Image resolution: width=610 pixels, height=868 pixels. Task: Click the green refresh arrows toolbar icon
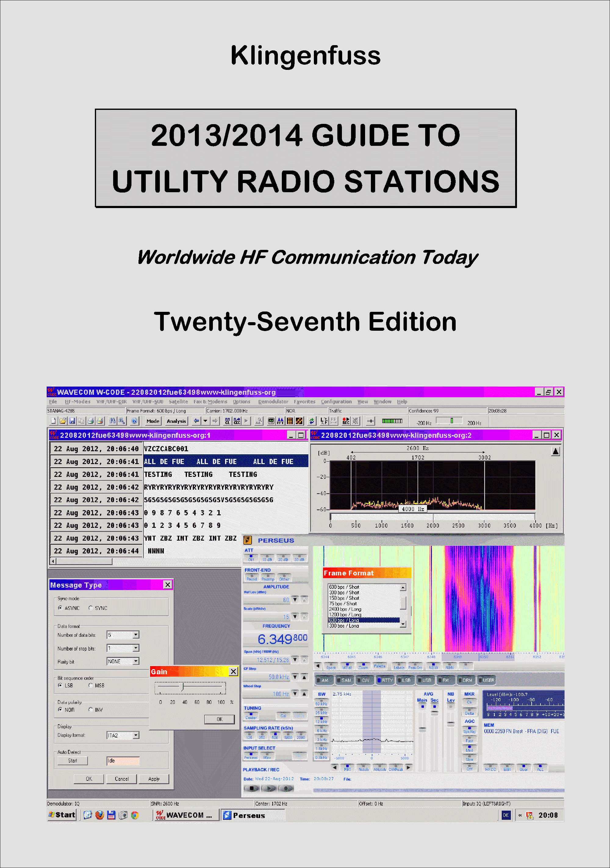pyautogui.click(x=311, y=421)
